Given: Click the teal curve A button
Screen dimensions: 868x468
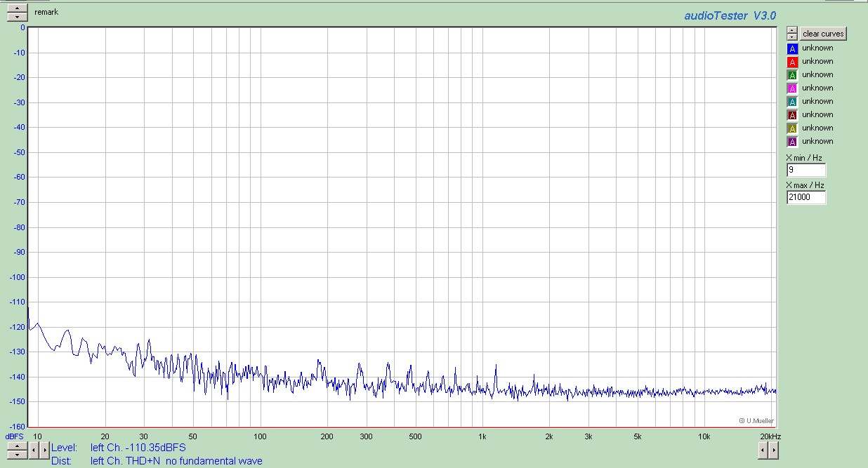Looking at the screenshot, I should [x=792, y=102].
